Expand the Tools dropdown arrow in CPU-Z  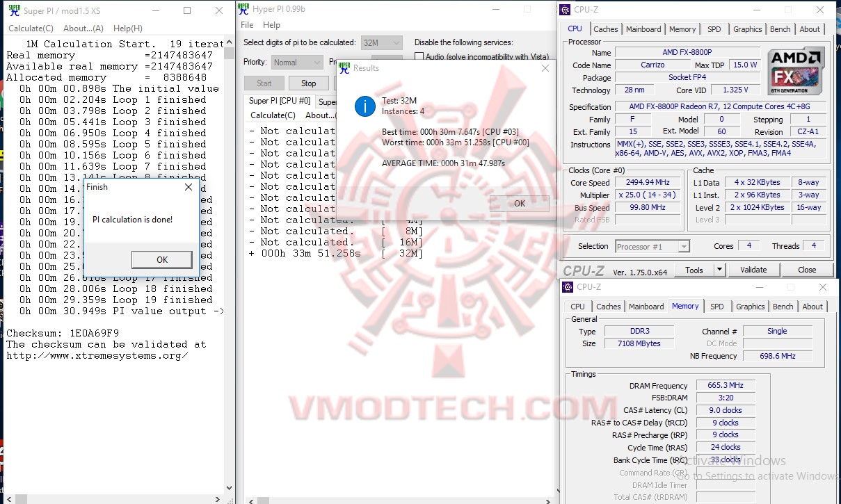[720, 270]
